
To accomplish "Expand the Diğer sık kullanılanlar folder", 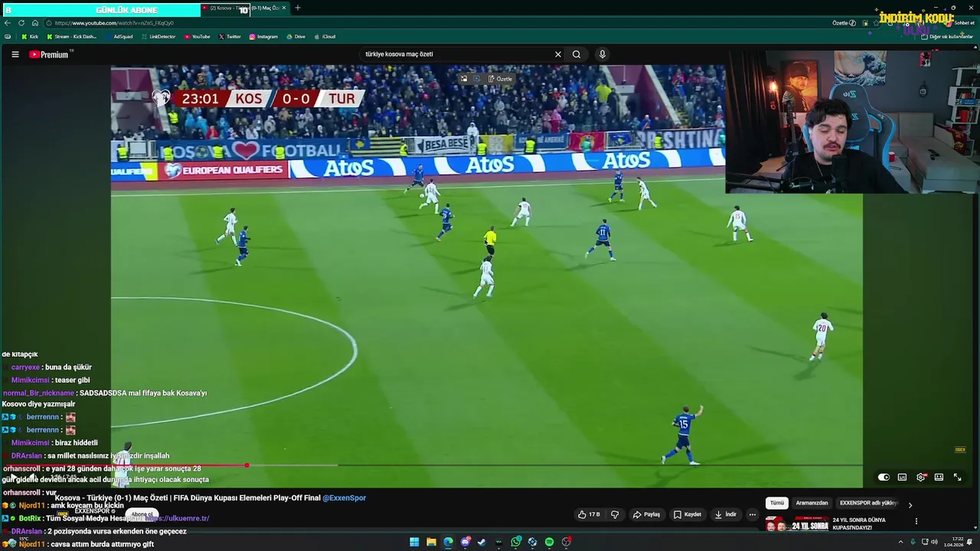I will [x=947, y=37].
